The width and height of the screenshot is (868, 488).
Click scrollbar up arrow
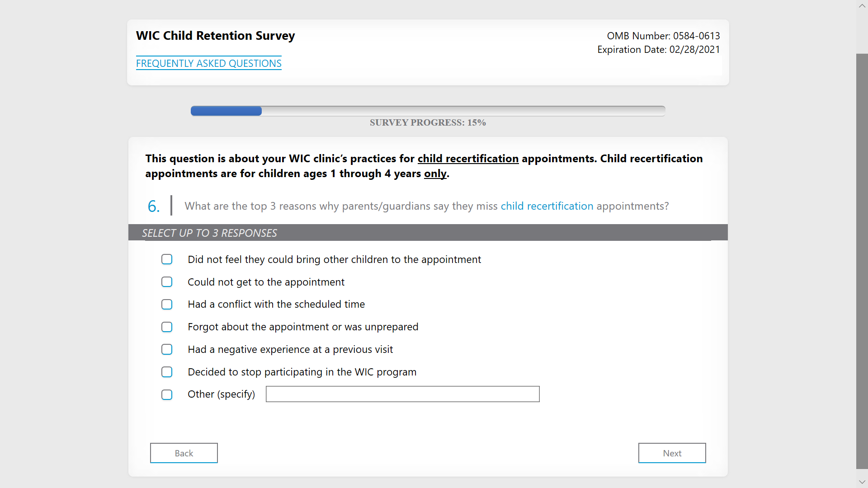click(x=862, y=6)
